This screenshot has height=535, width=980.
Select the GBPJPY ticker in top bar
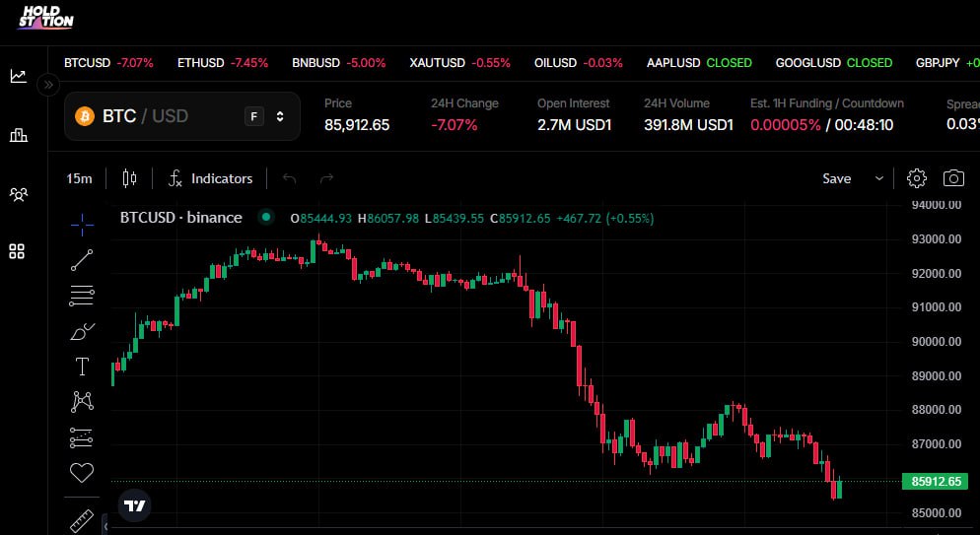tap(947, 63)
